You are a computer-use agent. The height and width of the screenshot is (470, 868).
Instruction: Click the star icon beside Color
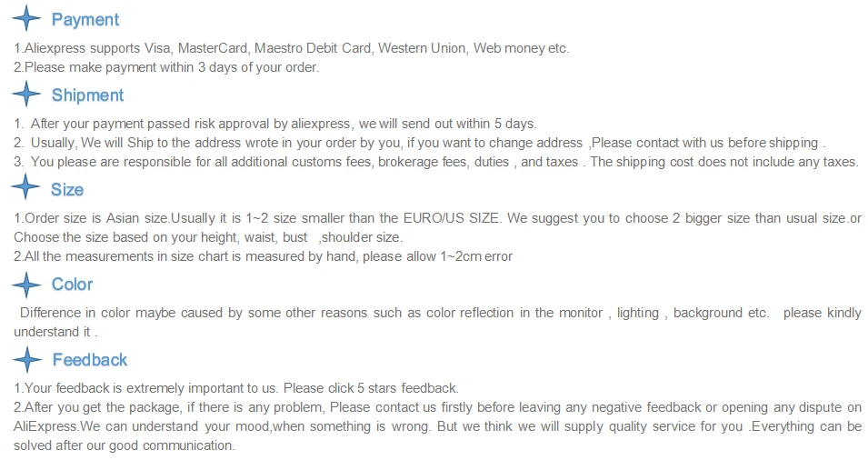pyautogui.click(x=26, y=285)
